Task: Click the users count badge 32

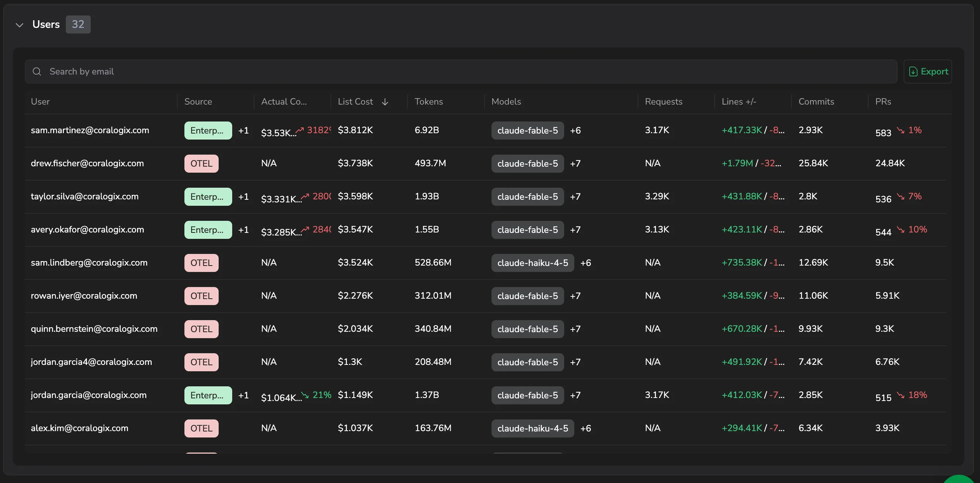Action: [78, 24]
